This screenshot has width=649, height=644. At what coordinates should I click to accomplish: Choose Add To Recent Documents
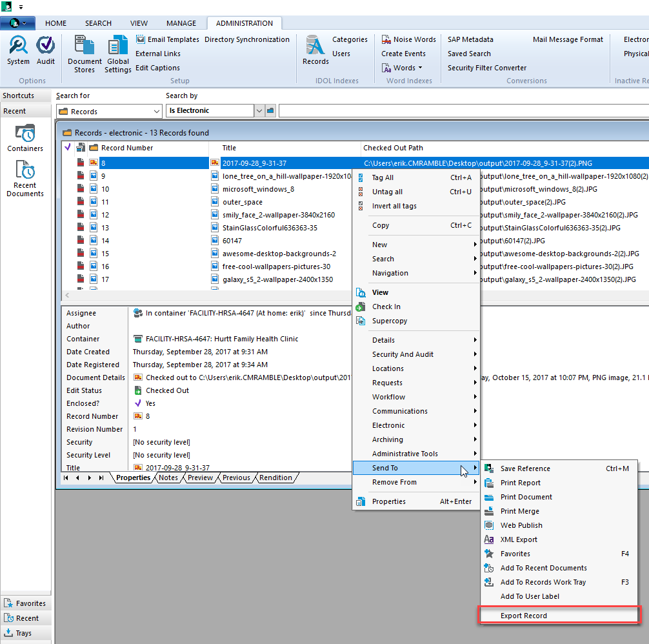tap(559, 568)
